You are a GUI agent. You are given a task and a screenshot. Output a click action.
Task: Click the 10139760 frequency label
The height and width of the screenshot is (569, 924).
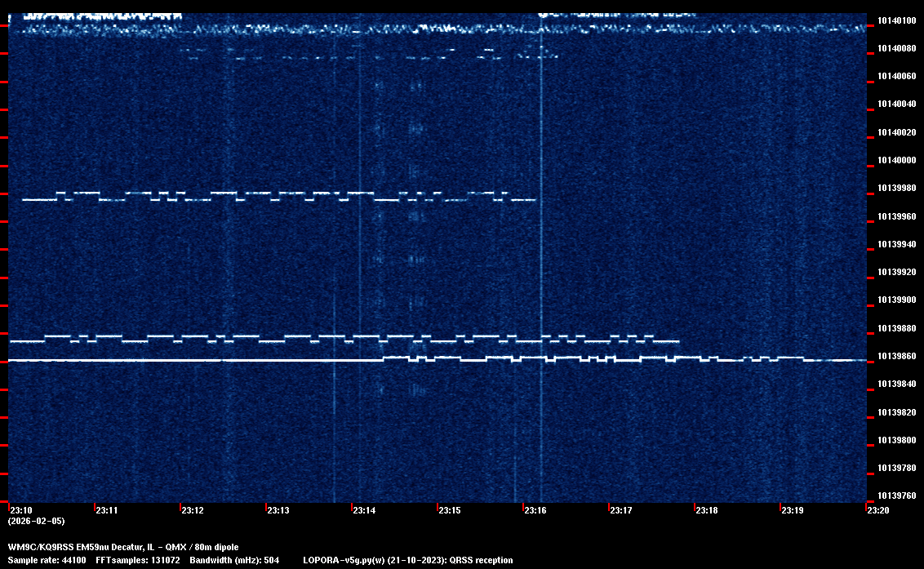tap(896, 496)
